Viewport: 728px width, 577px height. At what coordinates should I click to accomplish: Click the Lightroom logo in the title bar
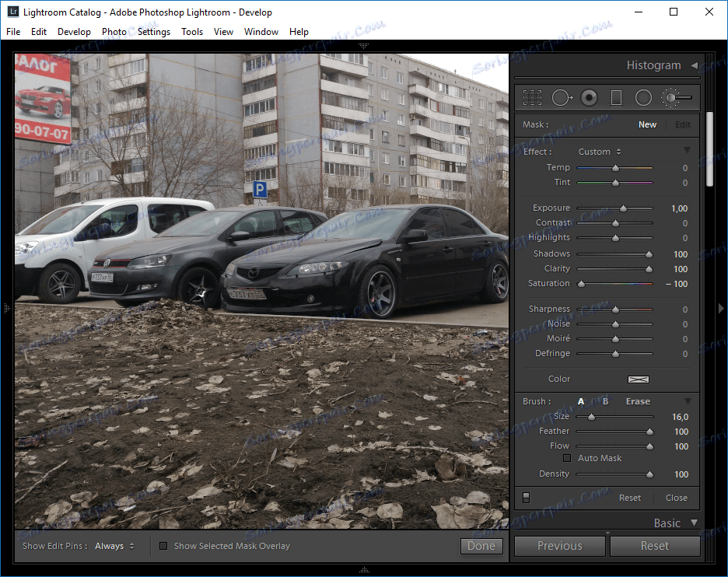[x=12, y=12]
